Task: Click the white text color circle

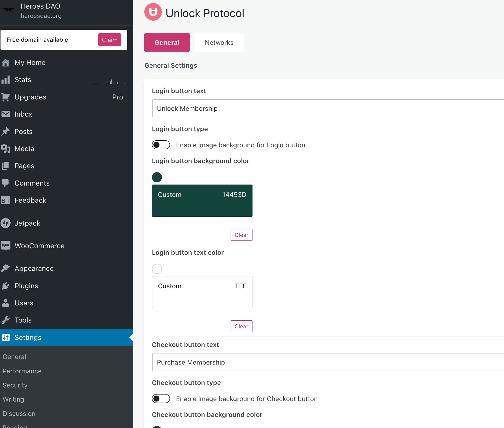Action: click(x=157, y=269)
